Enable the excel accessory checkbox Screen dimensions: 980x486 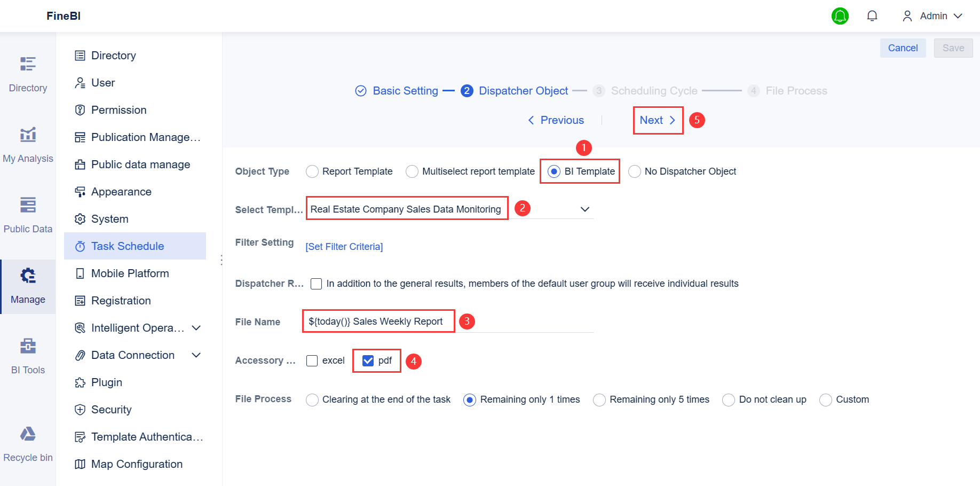[312, 360]
